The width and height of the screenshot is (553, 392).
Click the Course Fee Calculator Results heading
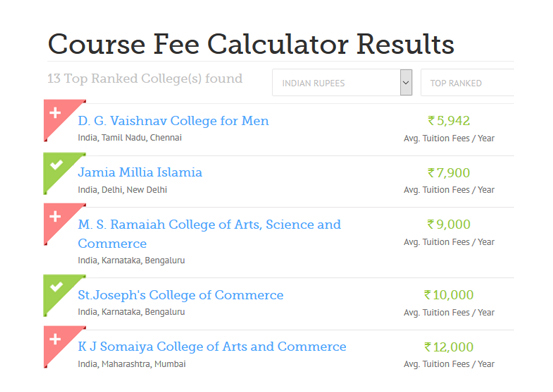251,44
